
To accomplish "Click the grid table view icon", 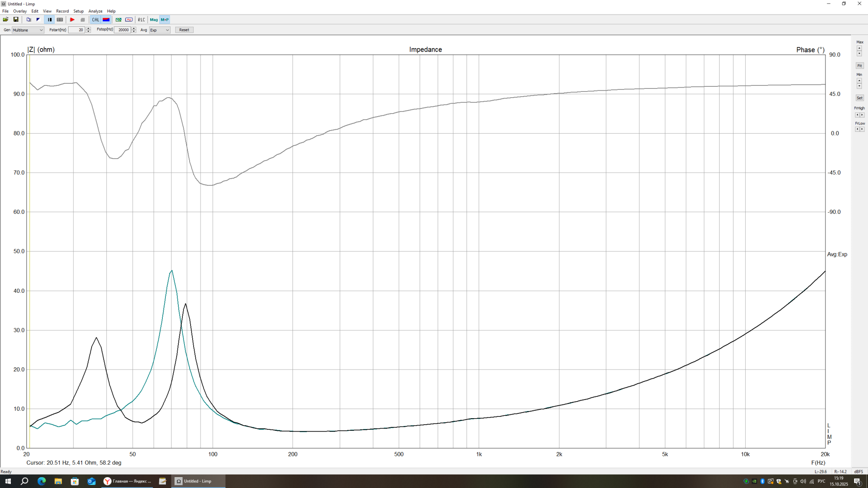I will (x=60, y=20).
